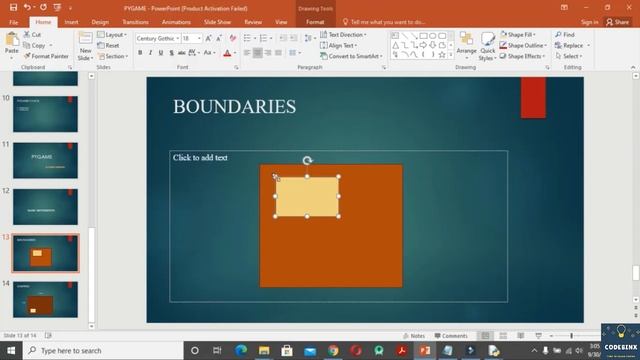Adjust the zoom slider handle
Image resolution: width=640 pixels, height=360 pixels.
[x=571, y=336]
